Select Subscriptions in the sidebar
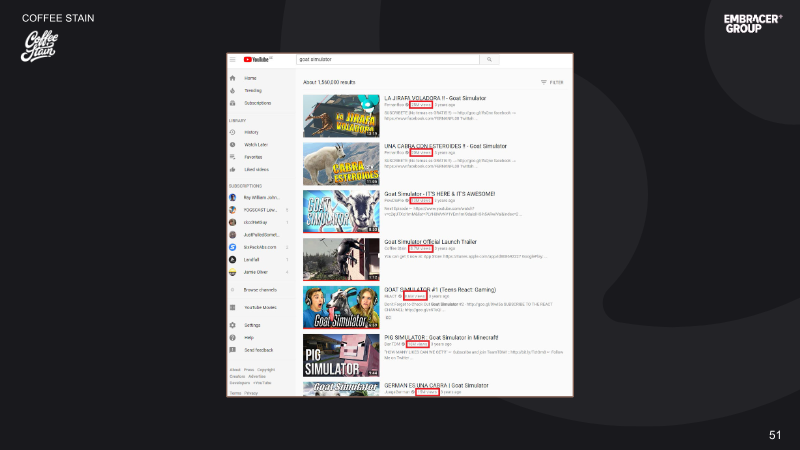800x450 pixels. (x=258, y=103)
